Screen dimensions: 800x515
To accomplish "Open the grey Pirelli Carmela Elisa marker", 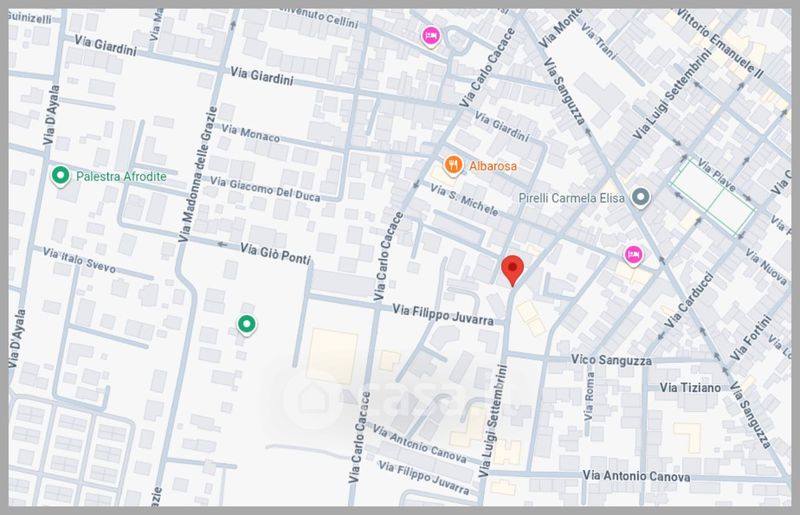I will pos(642,198).
